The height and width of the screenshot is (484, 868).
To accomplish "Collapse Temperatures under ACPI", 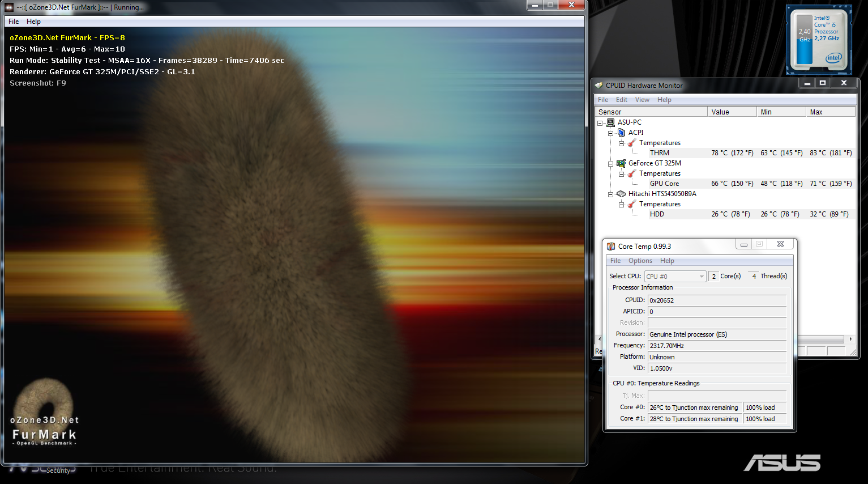I will 622,143.
